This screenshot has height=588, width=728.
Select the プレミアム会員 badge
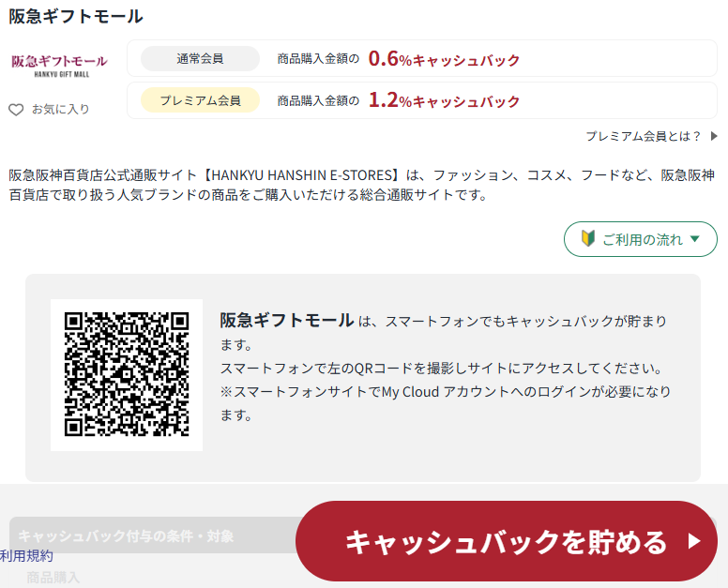[200, 101]
